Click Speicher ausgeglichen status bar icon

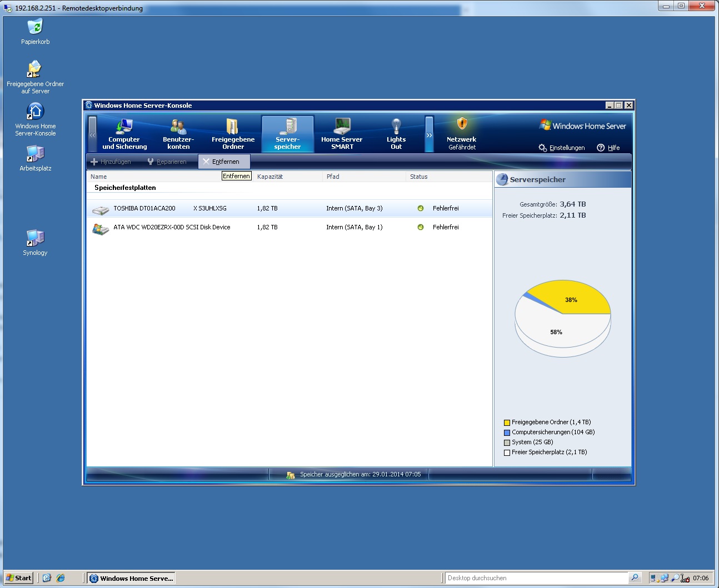pyautogui.click(x=290, y=475)
